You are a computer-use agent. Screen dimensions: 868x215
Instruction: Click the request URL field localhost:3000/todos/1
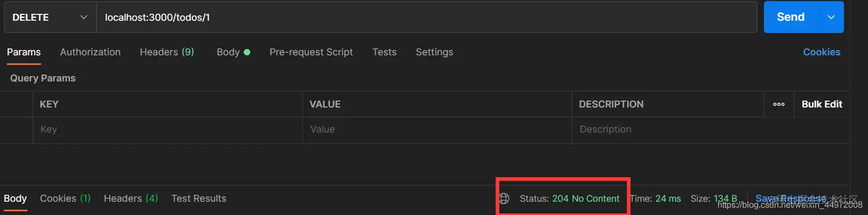click(x=427, y=17)
